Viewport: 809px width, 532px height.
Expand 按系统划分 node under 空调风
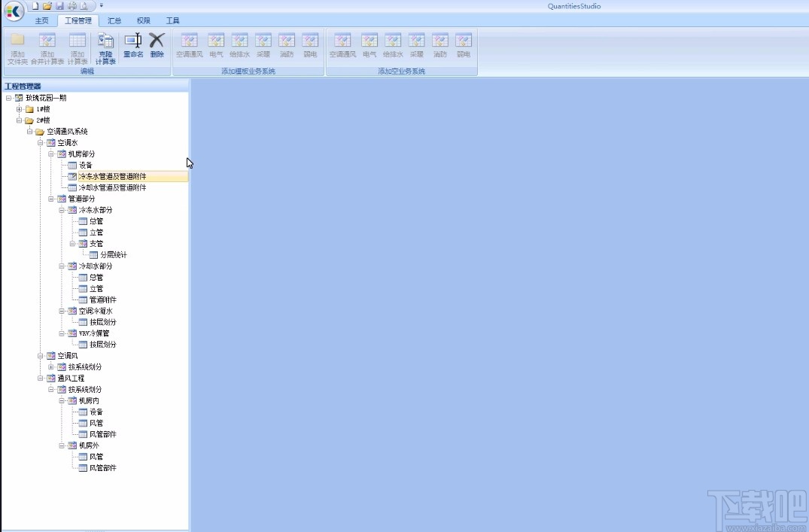tap(51, 367)
